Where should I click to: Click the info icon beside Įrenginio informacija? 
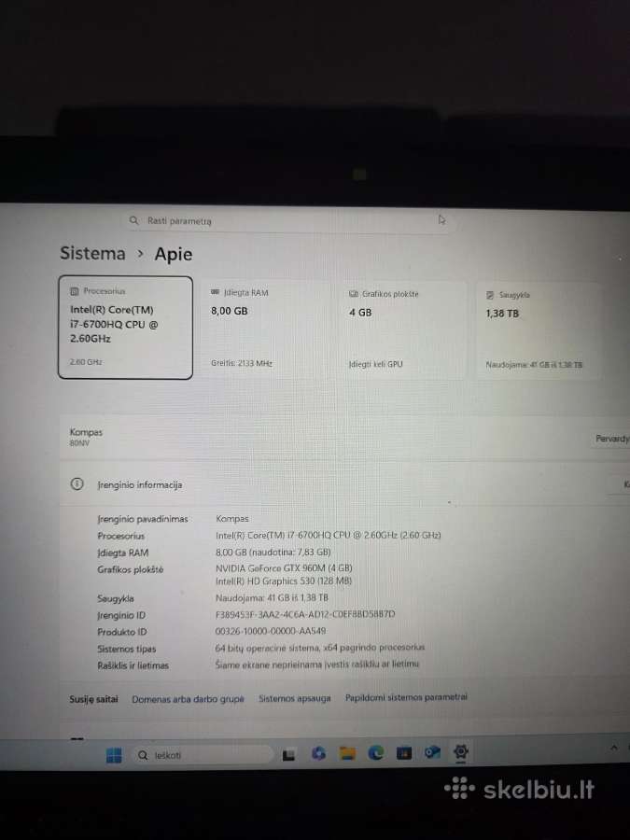click(x=77, y=484)
